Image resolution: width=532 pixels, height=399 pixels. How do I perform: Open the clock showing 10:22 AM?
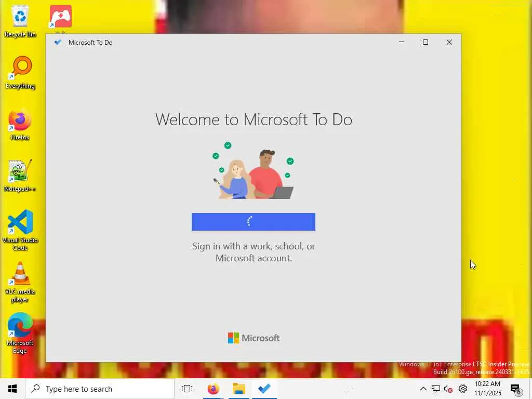pos(487,389)
